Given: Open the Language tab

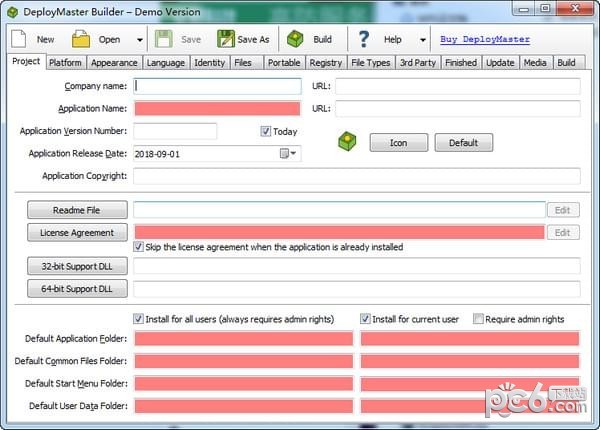Looking at the screenshot, I should (166, 63).
